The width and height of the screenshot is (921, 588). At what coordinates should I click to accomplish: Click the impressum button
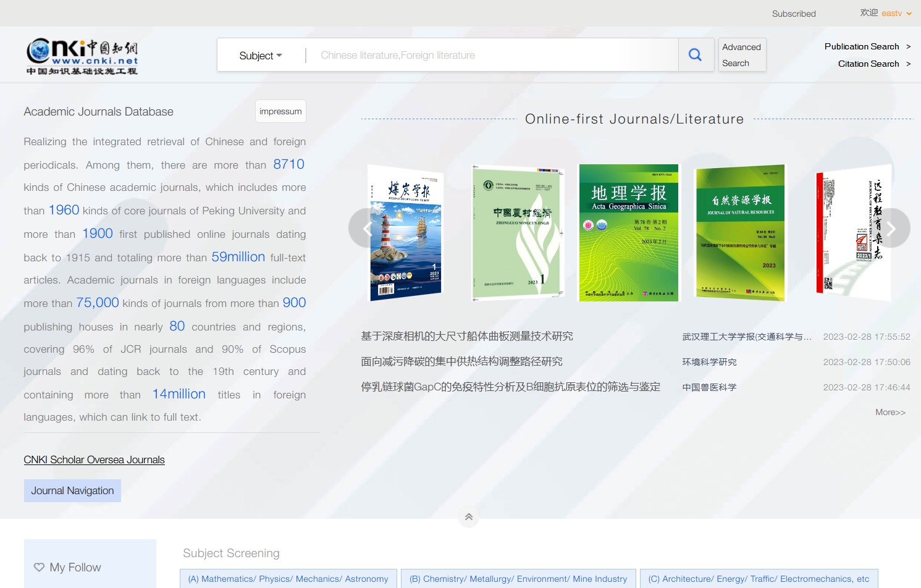click(280, 111)
